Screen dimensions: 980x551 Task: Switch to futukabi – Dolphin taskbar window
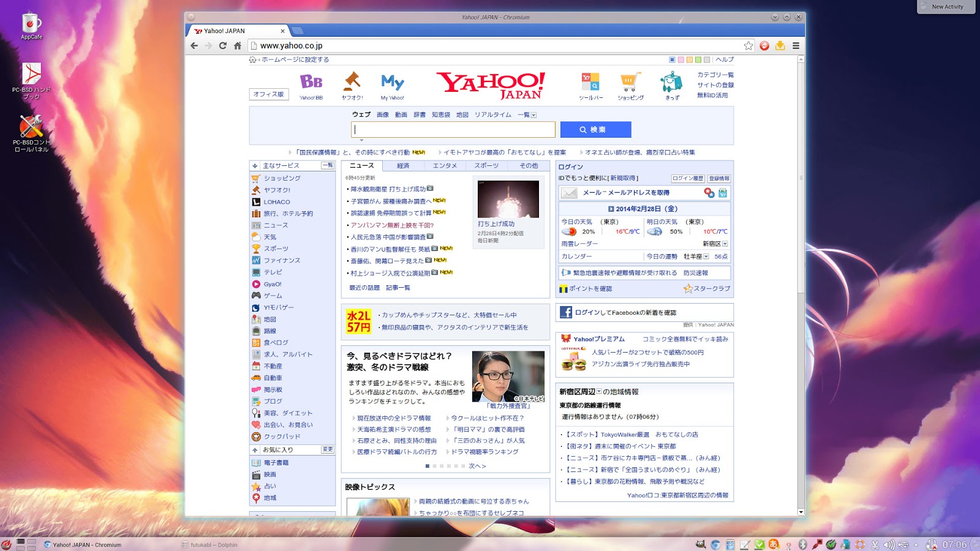[210, 545]
